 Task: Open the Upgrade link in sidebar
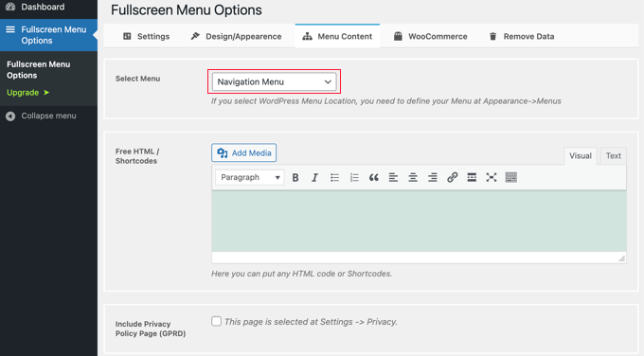pos(27,93)
